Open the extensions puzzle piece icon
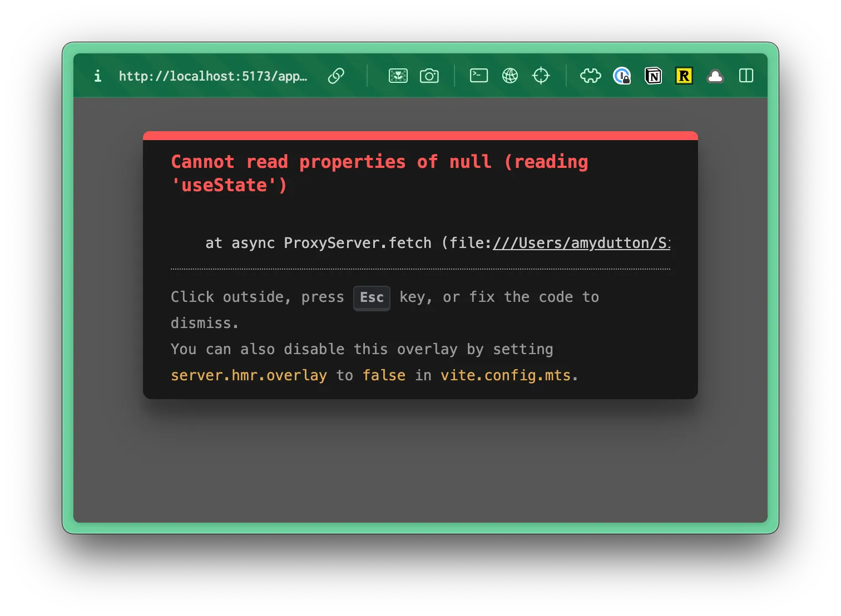The image size is (841, 616). click(590, 76)
